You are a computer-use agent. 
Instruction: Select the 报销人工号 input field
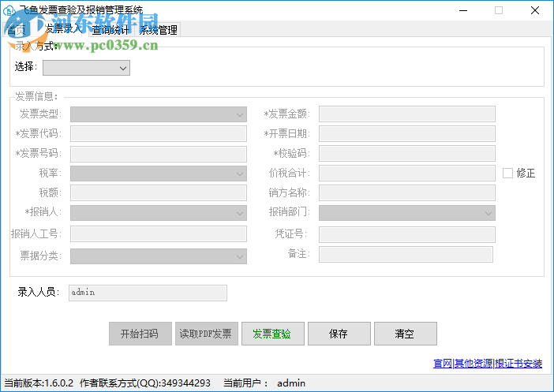click(159, 234)
